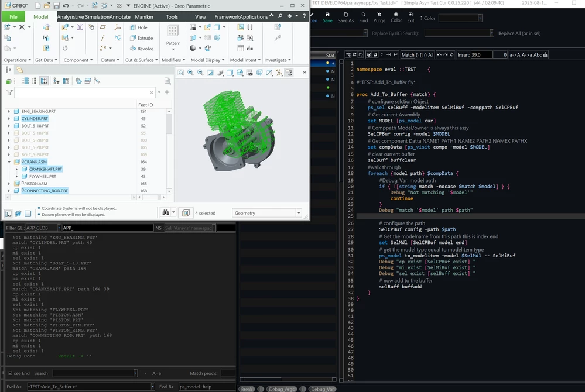
Task: Click the Refit icon in graphics toolbar
Action: pos(180,73)
